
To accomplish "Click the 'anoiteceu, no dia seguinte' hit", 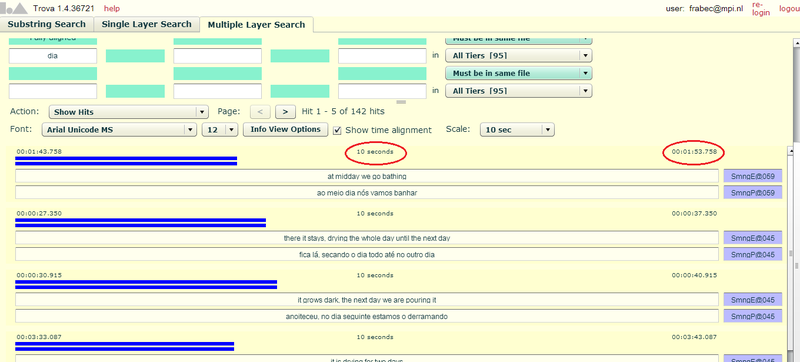I will click(x=367, y=316).
